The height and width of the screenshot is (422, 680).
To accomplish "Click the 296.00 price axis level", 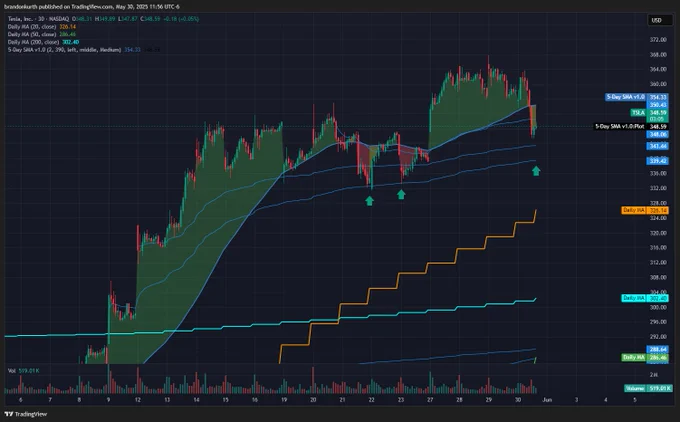I will (658, 322).
